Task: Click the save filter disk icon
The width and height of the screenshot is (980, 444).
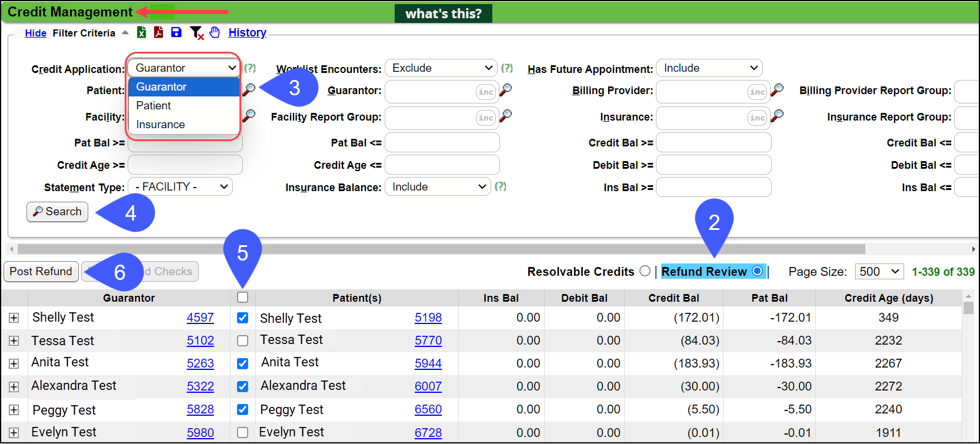Action: (x=176, y=32)
